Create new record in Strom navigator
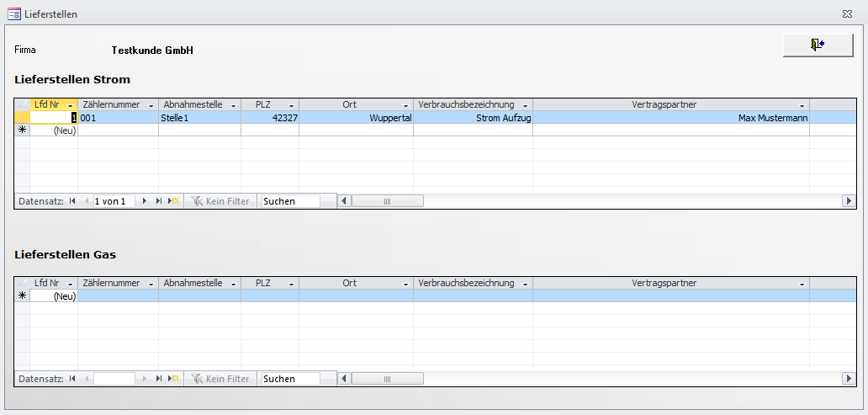The width and height of the screenshot is (868, 415). click(173, 201)
